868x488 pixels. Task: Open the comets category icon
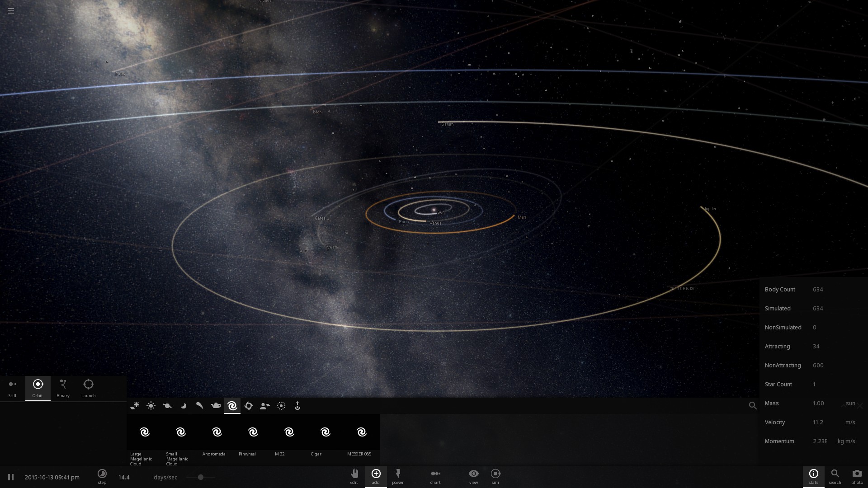coord(200,406)
